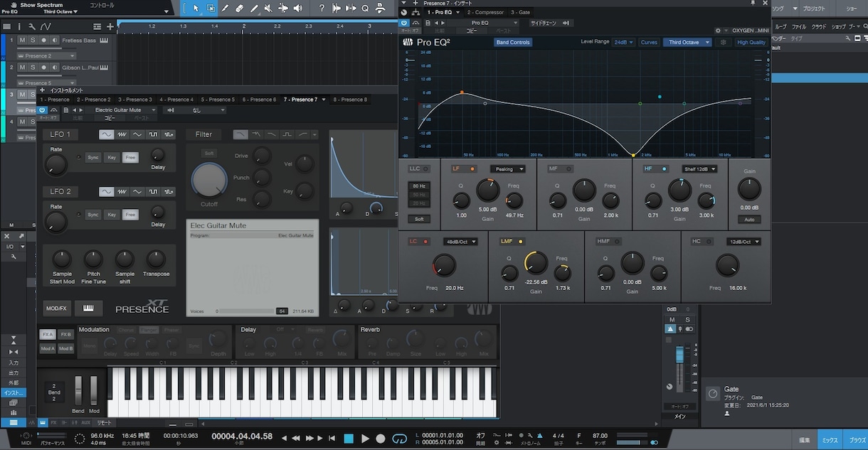Open the Third Octave spectrum dropdown
Image resolution: width=868 pixels, height=450 pixels.
tap(687, 43)
